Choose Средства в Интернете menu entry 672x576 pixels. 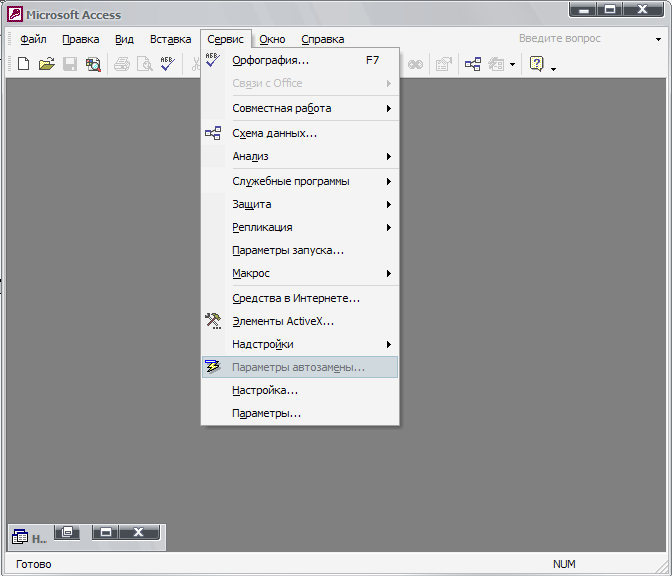pyautogui.click(x=300, y=298)
